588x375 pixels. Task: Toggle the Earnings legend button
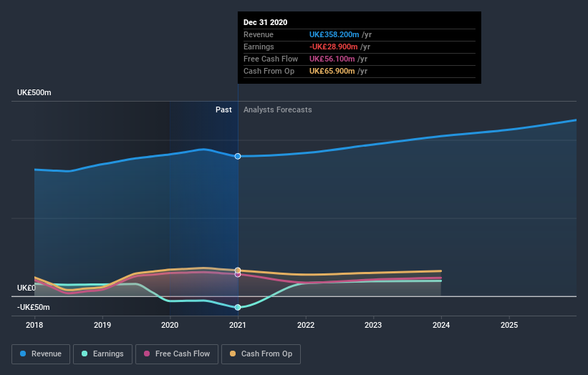tap(102, 354)
